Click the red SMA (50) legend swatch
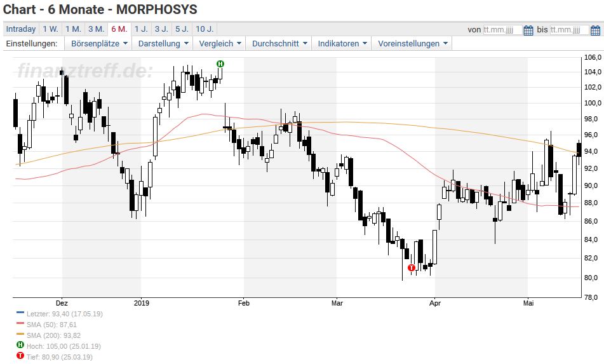 click(x=20, y=324)
